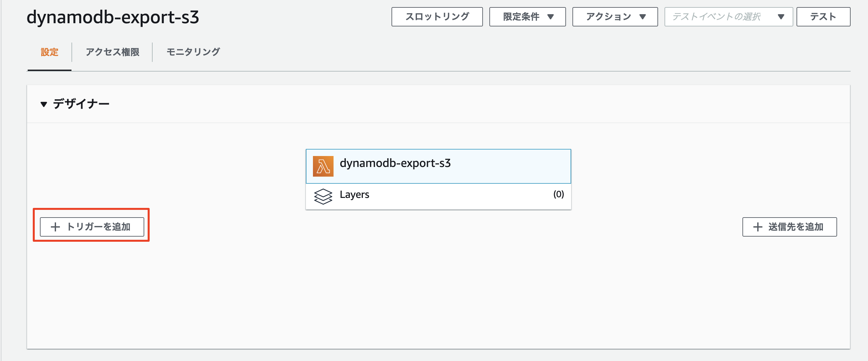Open the テストイベントの選択 dropdown
This screenshot has width=868, height=361.
click(x=728, y=16)
